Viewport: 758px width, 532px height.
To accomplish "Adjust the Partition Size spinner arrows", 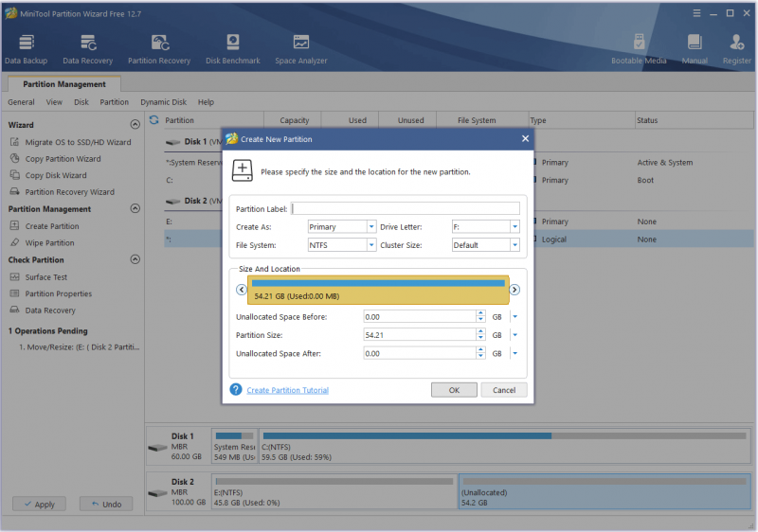I will pyautogui.click(x=480, y=335).
